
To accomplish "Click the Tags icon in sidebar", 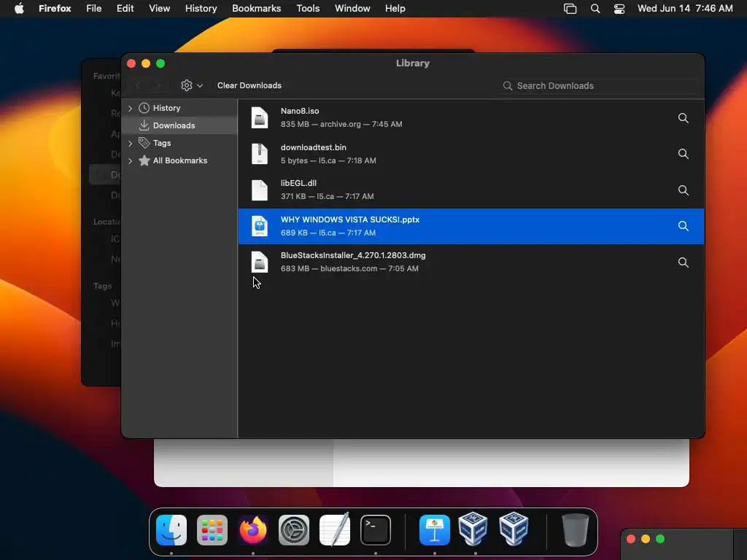I will 144,143.
